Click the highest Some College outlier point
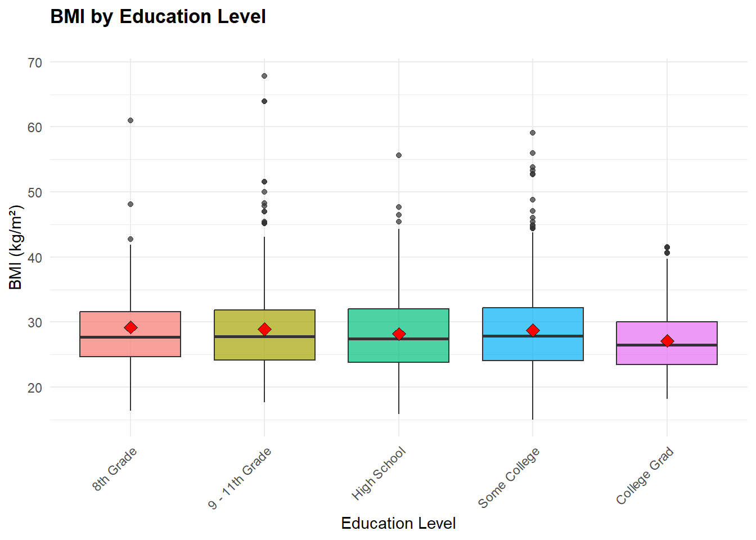 (533, 133)
